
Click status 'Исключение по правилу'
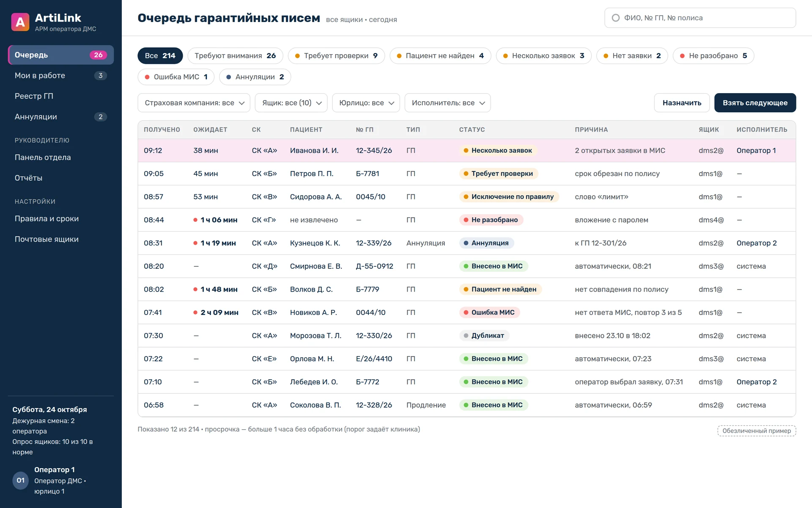click(x=509, y=197)
